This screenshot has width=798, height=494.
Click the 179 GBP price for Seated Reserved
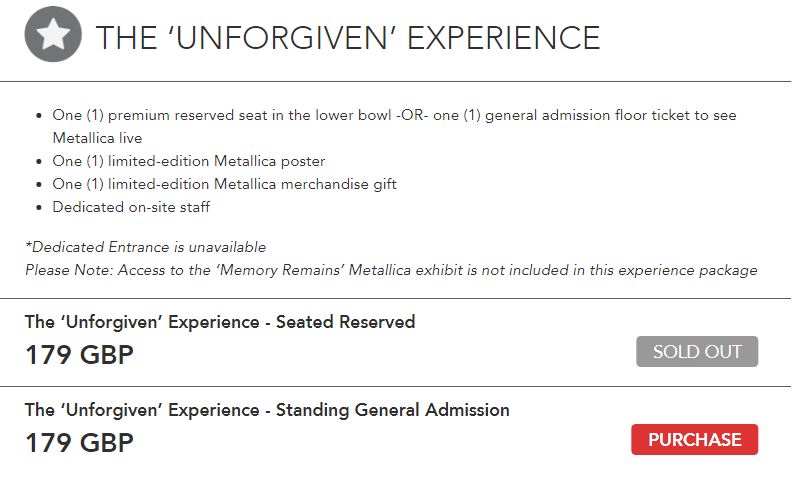pyautogui.click(x=79, y=355)
